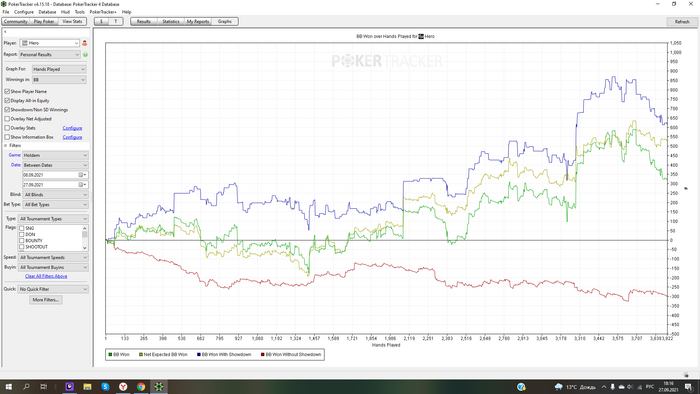Toggle Display All-in Equity checkbox
Image resolution: width=700 pixels, height=394 pixels.
(7, 100)
